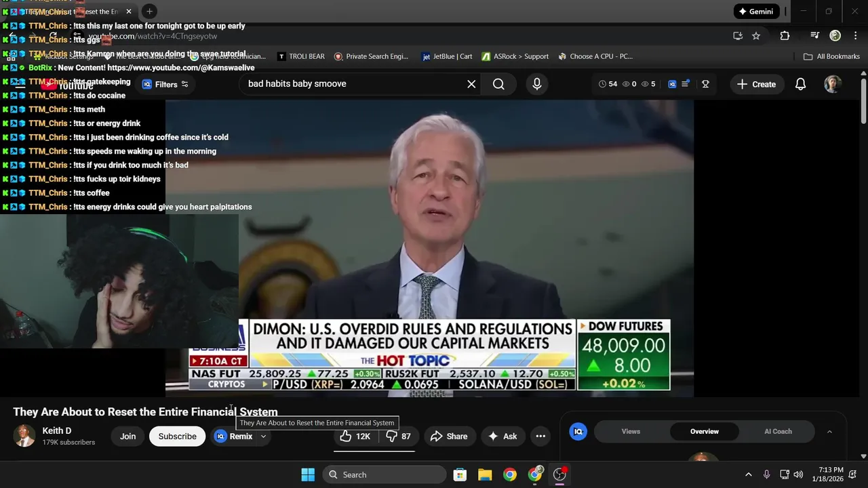Click the taskbar Search box
Viewport: 868px width, 488px height.
pyautogui.click(x=384, y=474)
